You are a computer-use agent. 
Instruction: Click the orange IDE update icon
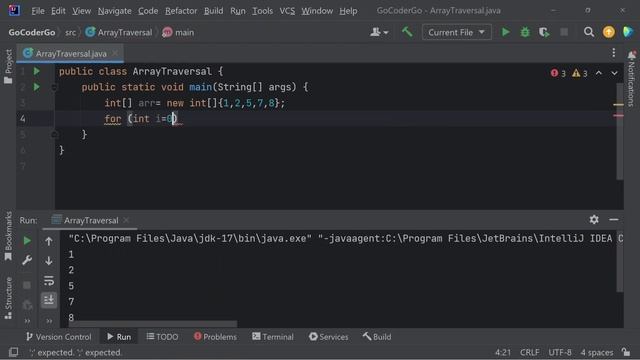point(608,32)
